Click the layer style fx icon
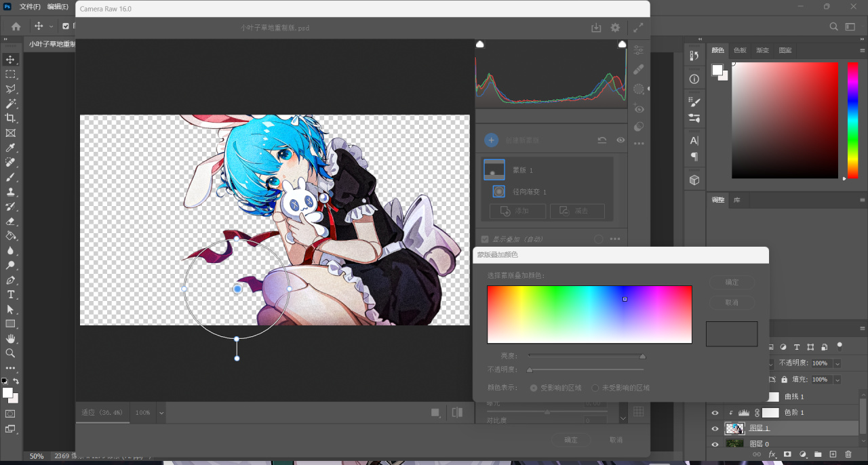Viewport: 868px width, 465px height. (772, 454)
